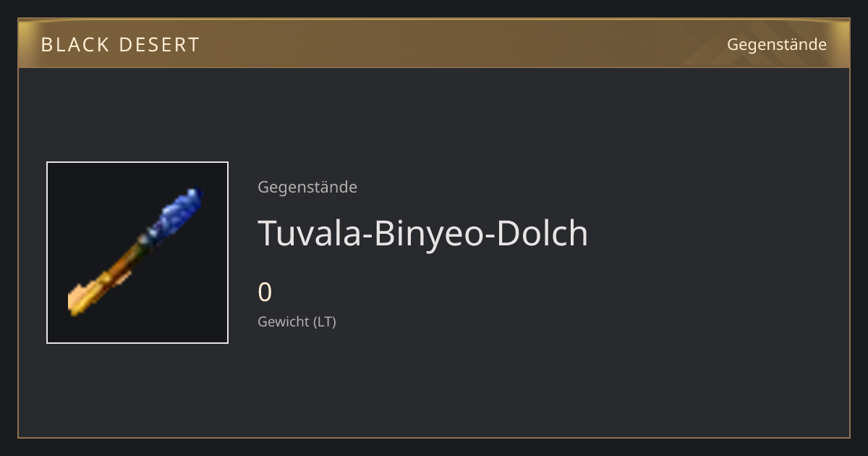Open Gegenstände in the top-right header
The height and width of the screenshot is (456, 868).
(777, 45)
